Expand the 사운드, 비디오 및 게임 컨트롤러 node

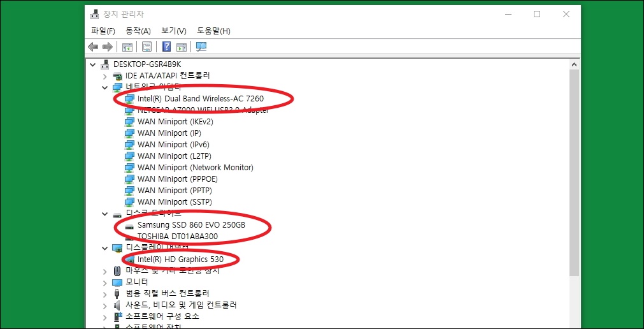(105, 305)
